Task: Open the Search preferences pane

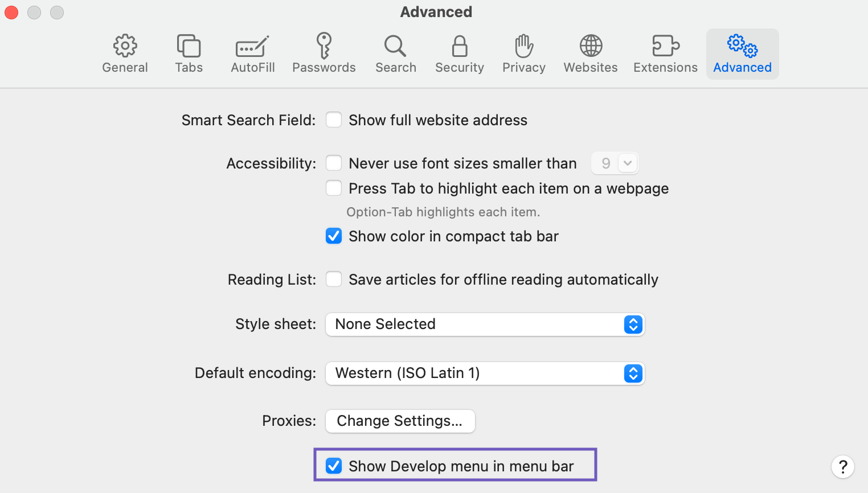Action: click(x=396, y=54)
